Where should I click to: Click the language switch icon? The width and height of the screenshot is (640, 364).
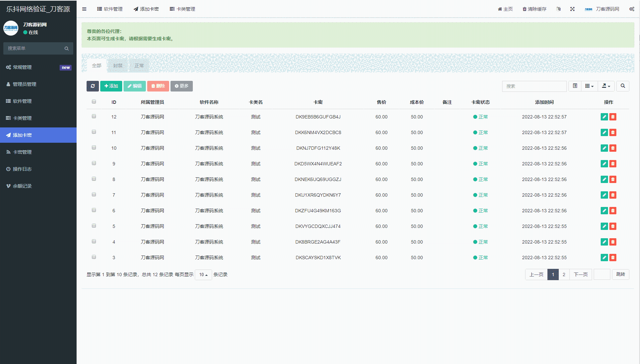(558, 9)
